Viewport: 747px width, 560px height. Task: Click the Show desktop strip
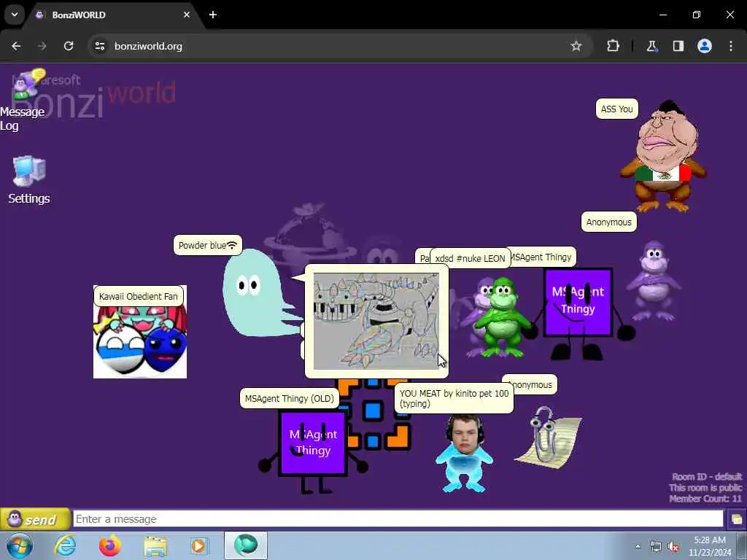point(742,545)
